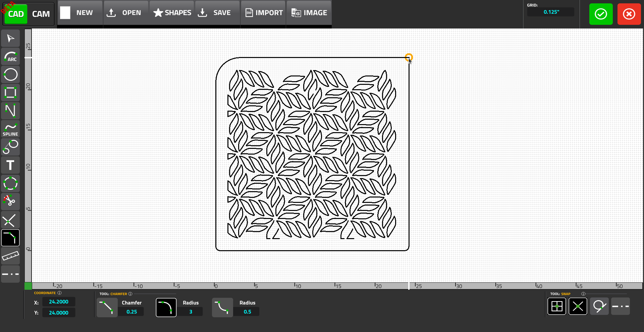644x332 pixels.
Task: Select the Spline tool
Action: point(10,129)
